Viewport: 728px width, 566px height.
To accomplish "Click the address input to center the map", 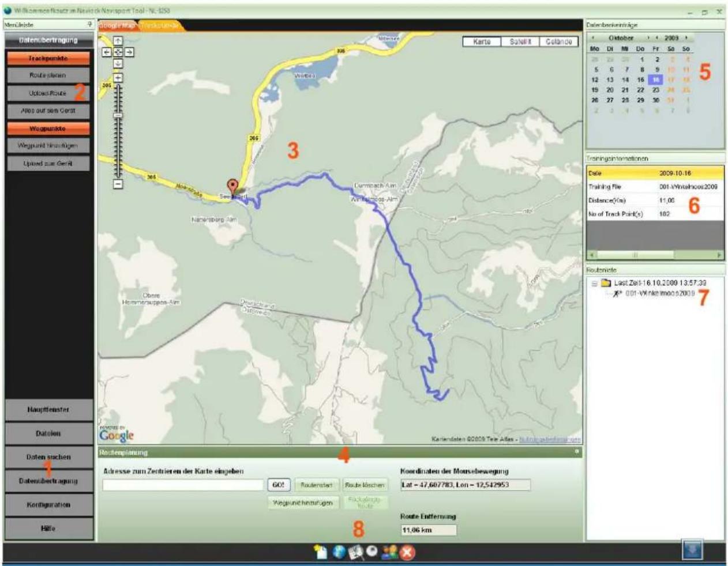I will pyautogui.click(x=183, y=485).
